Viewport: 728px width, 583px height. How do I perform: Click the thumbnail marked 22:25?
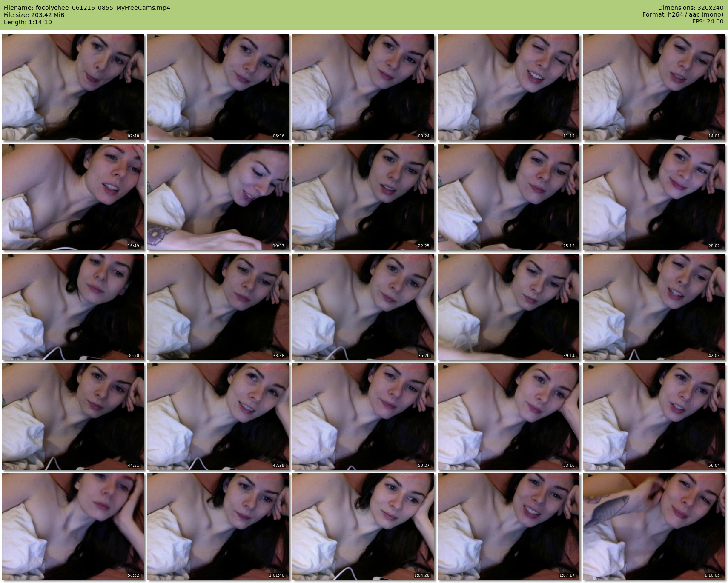coord(364,197)
